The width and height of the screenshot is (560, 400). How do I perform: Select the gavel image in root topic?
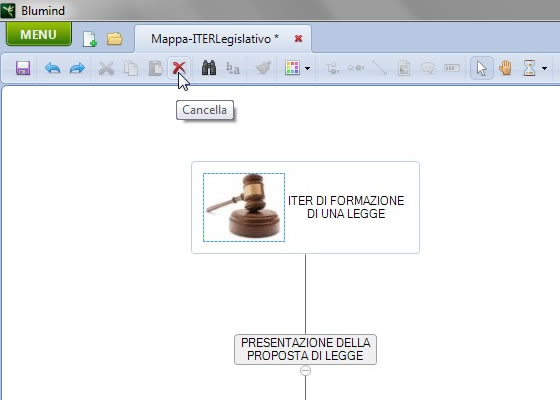[x=244, y=208]
